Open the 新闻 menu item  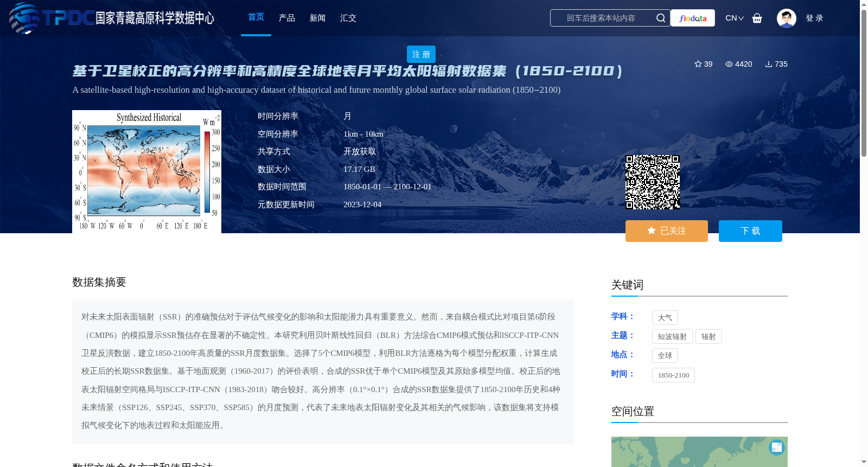tap(317, 18)
